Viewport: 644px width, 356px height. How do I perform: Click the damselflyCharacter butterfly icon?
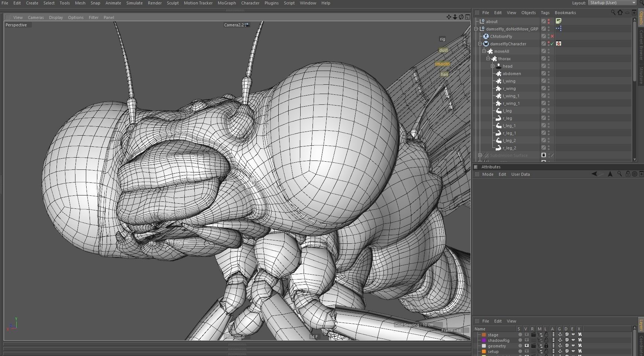[486, 44]
